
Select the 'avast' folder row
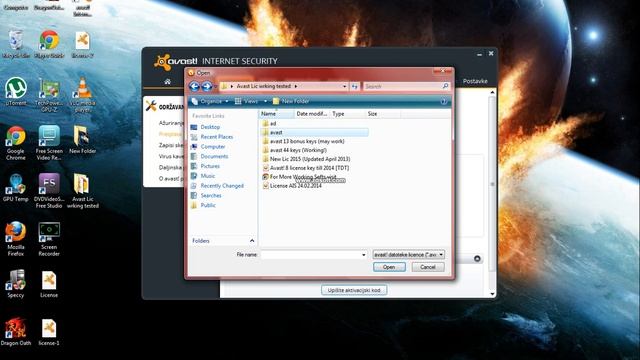(314, 132)
